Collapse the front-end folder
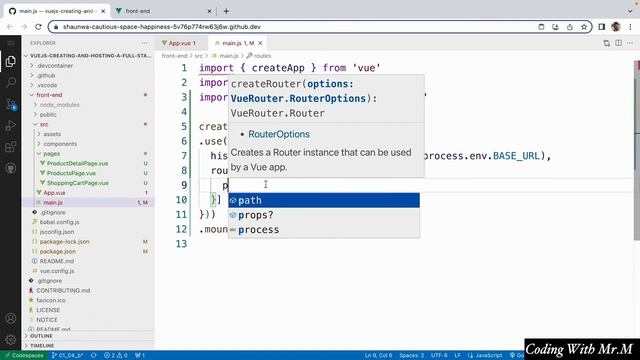The width and height of the screenshot is (640, 360). pos(49,95)
